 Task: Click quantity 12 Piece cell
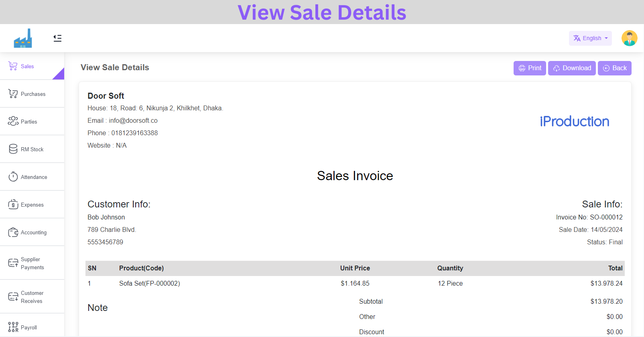[450, 283]
